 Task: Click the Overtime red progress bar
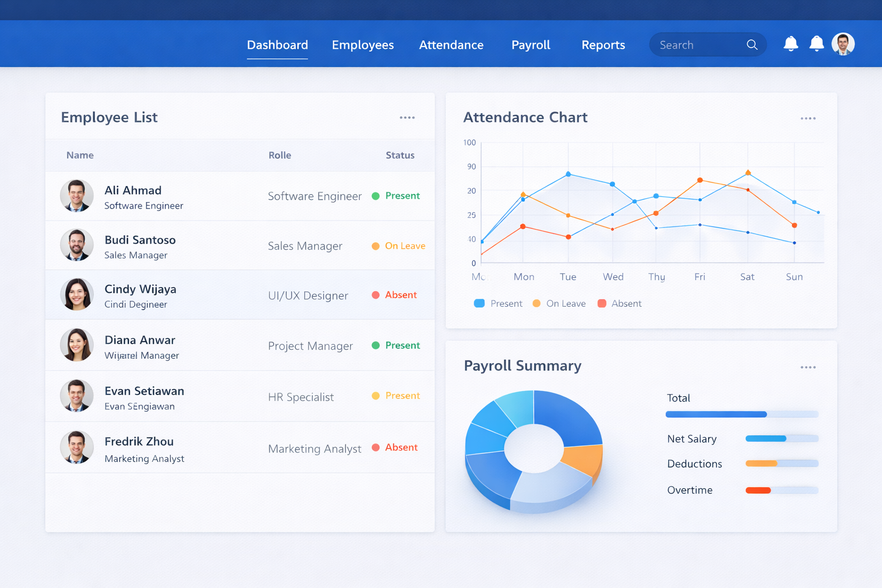tap(758, 490)
